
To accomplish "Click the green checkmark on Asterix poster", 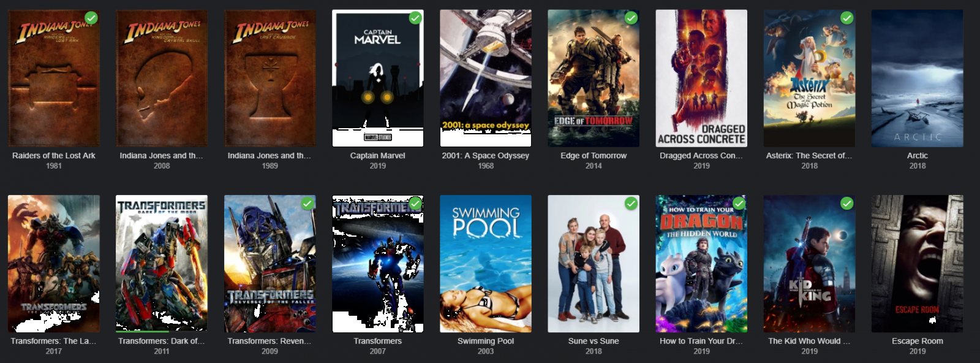I will [x=847, y=18].
